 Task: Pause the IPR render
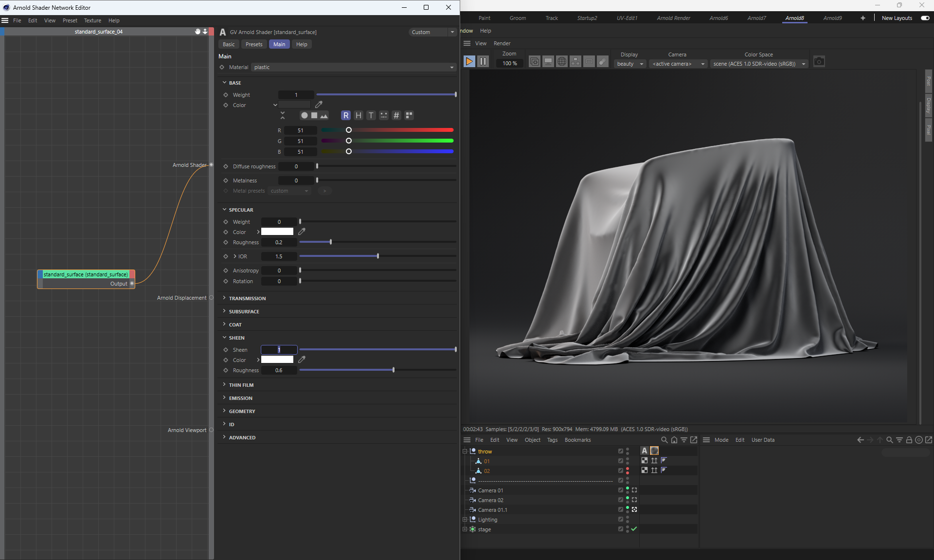click(x=483, y=61)
